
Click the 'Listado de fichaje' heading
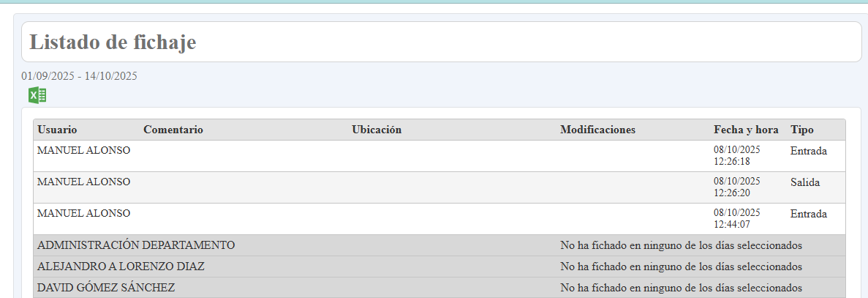click(113, 42)
